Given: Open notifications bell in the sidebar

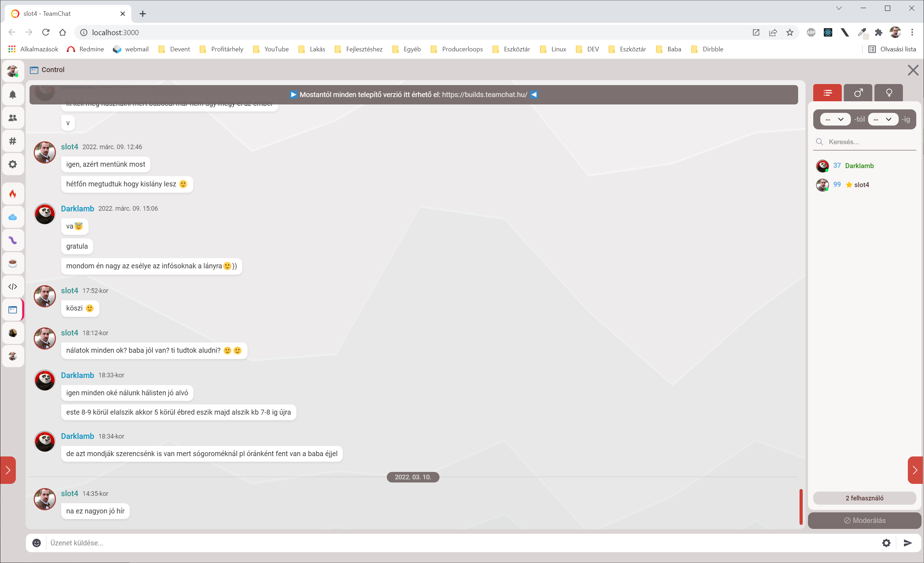Looking at the screenshot, I should click(x=13, y=94).
